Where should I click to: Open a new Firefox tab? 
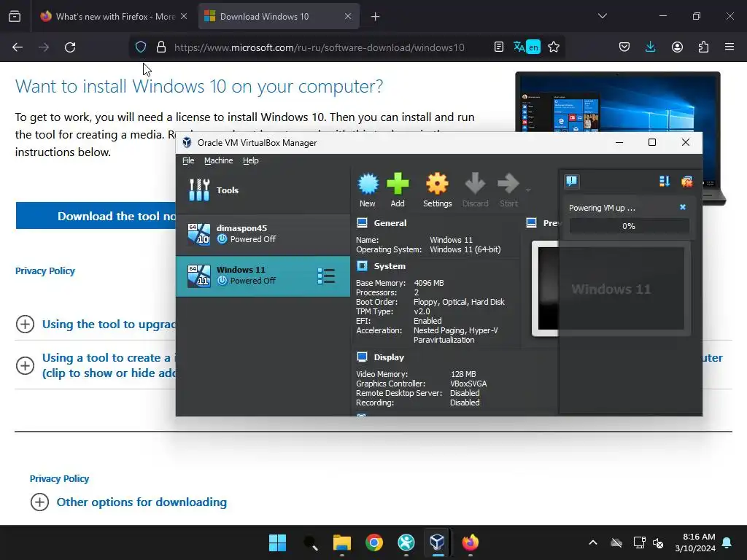pos(376,17)
